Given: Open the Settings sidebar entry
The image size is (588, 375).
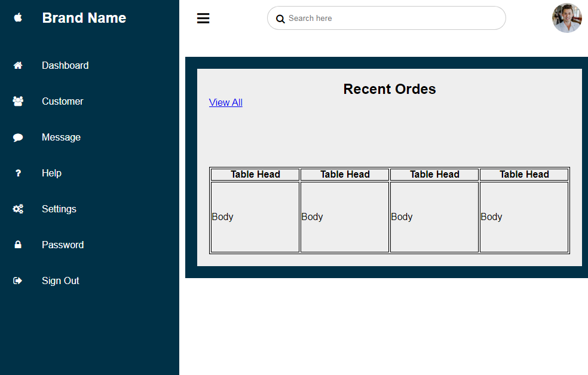Looking at the screenshot, I should coord(59,209).
